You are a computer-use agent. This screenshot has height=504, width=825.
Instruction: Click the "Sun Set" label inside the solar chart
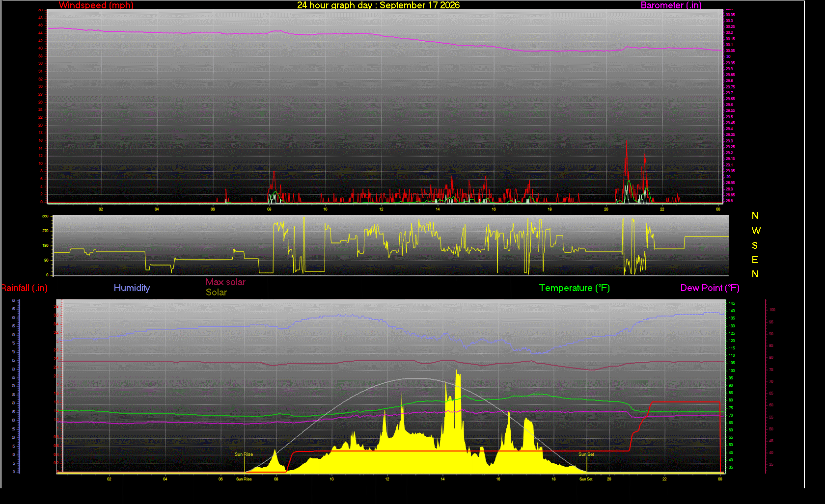click(x=586, y=454)
